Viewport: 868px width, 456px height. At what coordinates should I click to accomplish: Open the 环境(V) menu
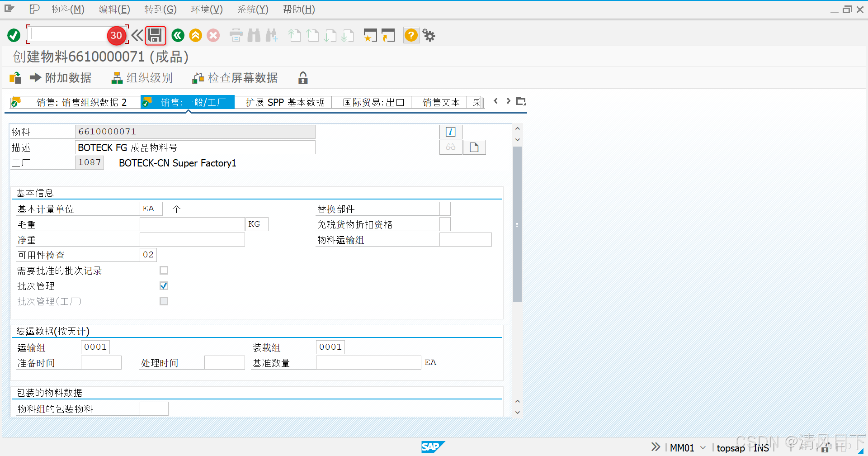207,9
